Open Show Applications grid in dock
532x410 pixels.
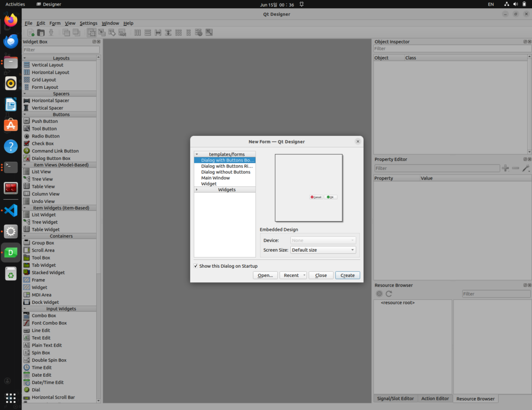[x=11, y=398]
